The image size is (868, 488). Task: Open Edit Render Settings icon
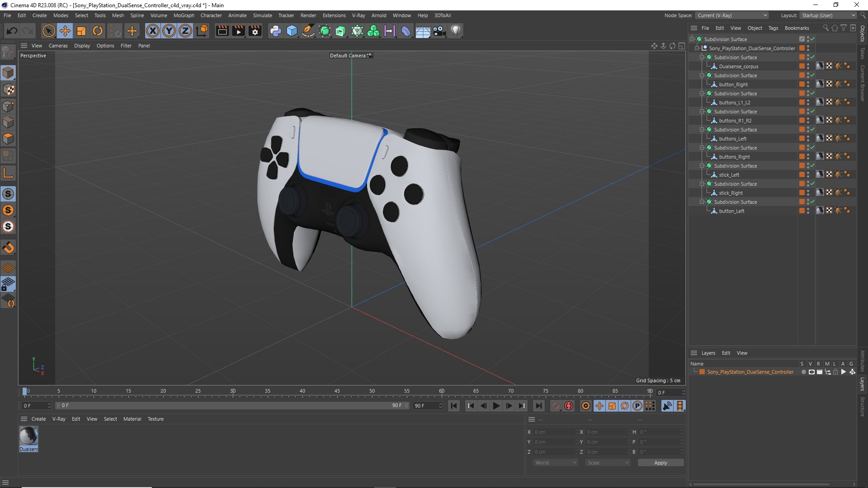[x=255, y=31]
